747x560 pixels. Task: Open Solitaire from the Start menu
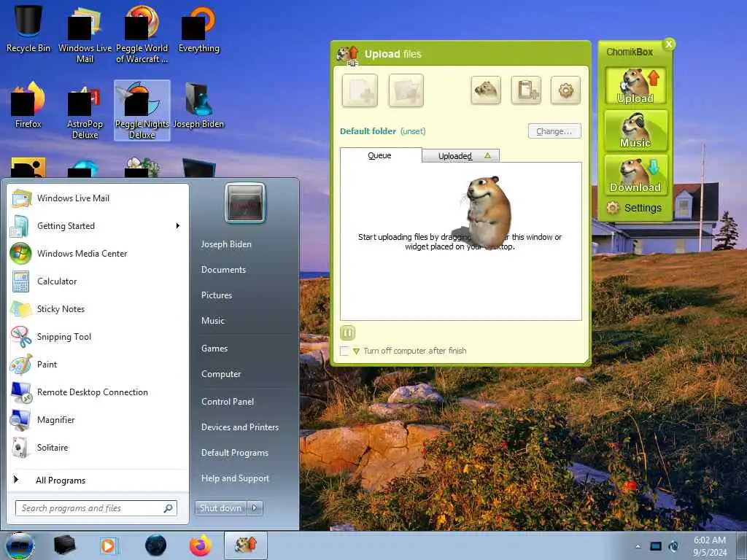pyautogui.click(x=98, y=447)
